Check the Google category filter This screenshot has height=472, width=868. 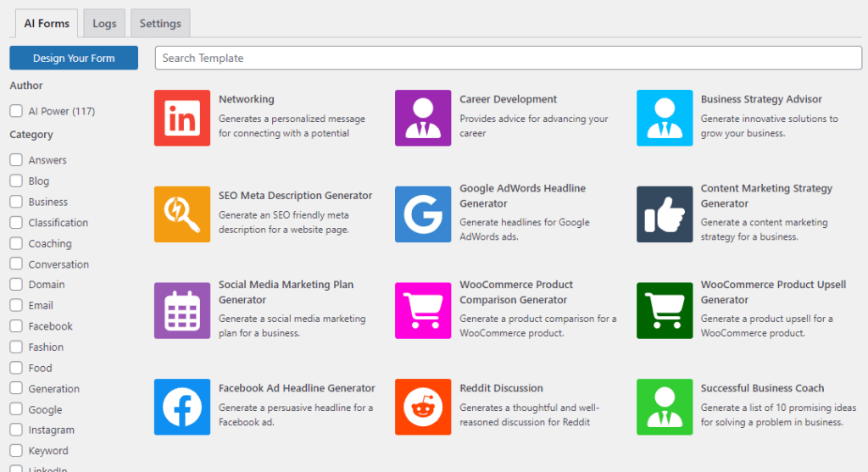point(16,409)
